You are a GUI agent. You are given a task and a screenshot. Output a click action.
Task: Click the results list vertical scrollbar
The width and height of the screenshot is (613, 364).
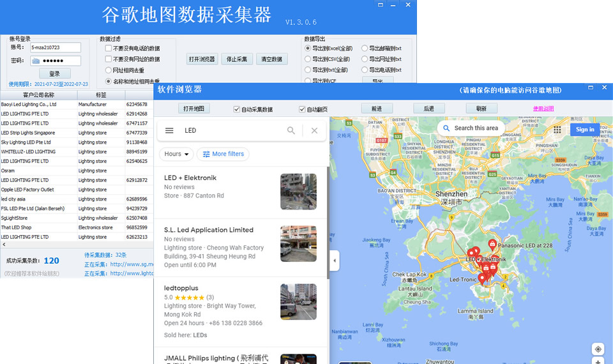pyautogui.click(x=328, y=223)
